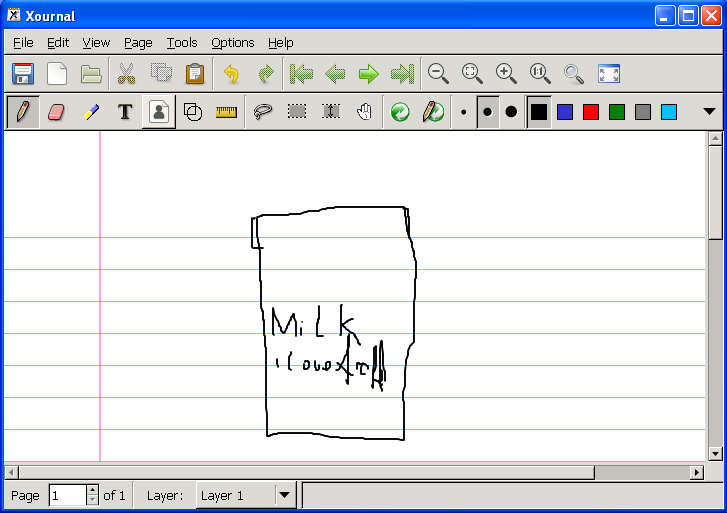
Task: Enable the Ruler tool
Action: pyautogui.click(x=227, y=112)
